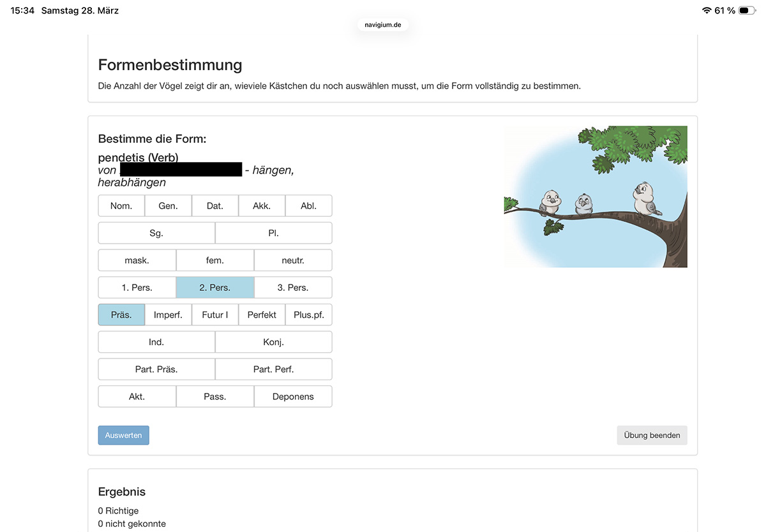
Task: Pick the Plus.pf. tense button
Action: click(x=309, y=315)
